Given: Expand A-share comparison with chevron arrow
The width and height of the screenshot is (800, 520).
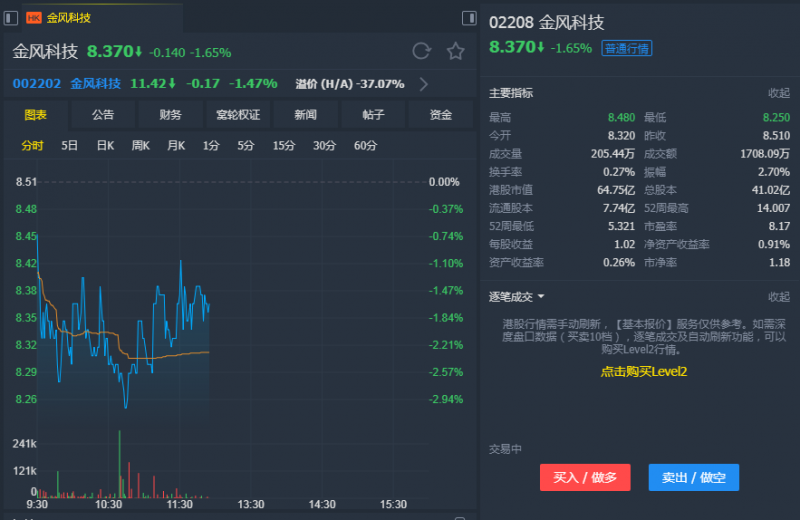Looking at the screenshot, I should pos(423,84).
